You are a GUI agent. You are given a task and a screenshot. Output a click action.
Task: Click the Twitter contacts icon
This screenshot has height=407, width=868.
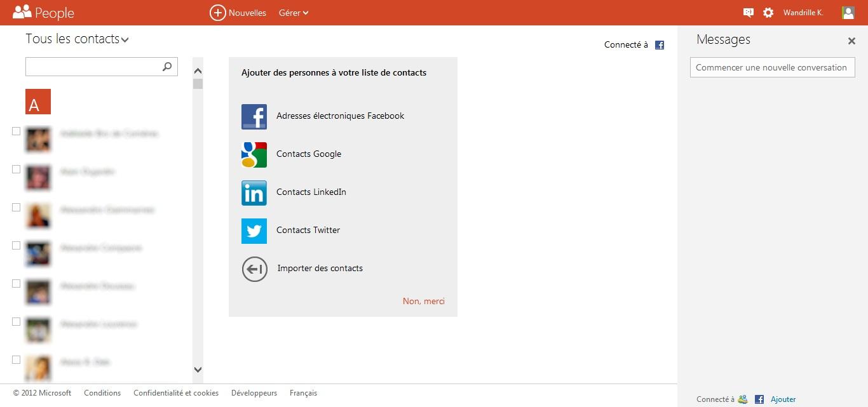(x=254, y=231)
